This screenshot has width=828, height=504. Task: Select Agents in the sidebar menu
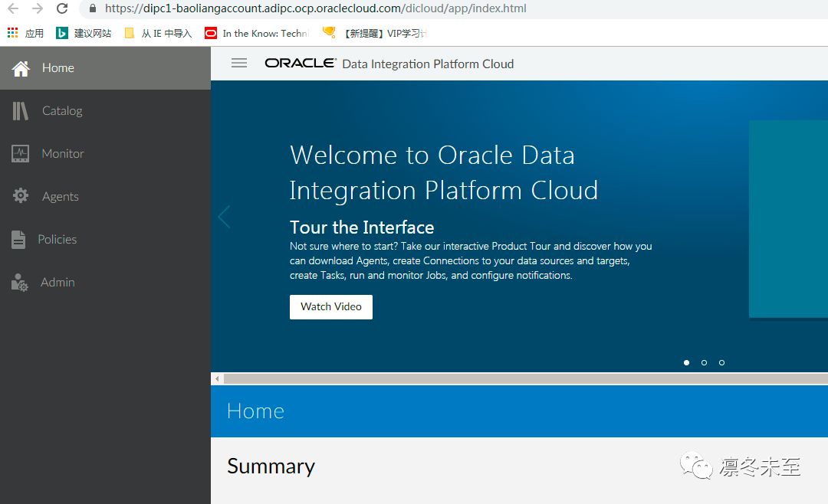pos(106,196)
